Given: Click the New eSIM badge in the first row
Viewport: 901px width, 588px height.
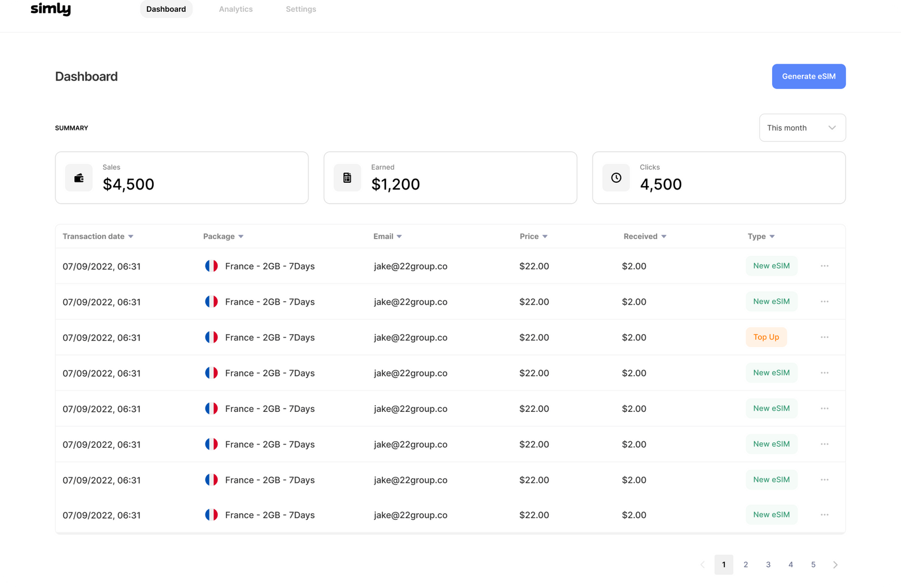Looking at the screenshot, I should pyautogui.click(x=771, y=266).
